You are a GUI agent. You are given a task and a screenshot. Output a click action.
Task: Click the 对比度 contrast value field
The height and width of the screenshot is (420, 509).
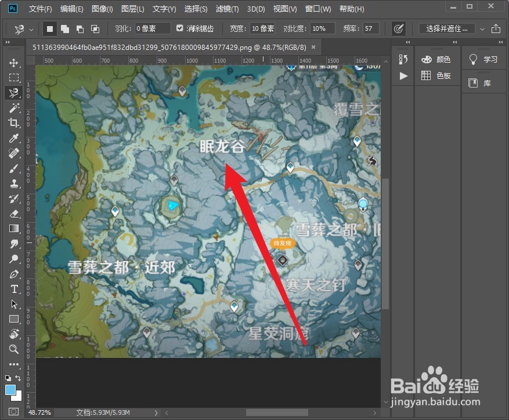coord(322,28)
